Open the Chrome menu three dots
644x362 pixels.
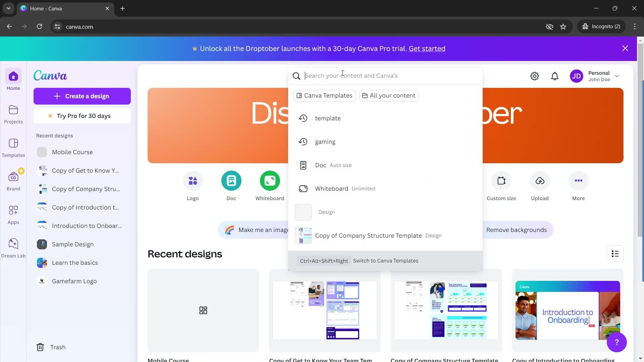coord(635,26)
